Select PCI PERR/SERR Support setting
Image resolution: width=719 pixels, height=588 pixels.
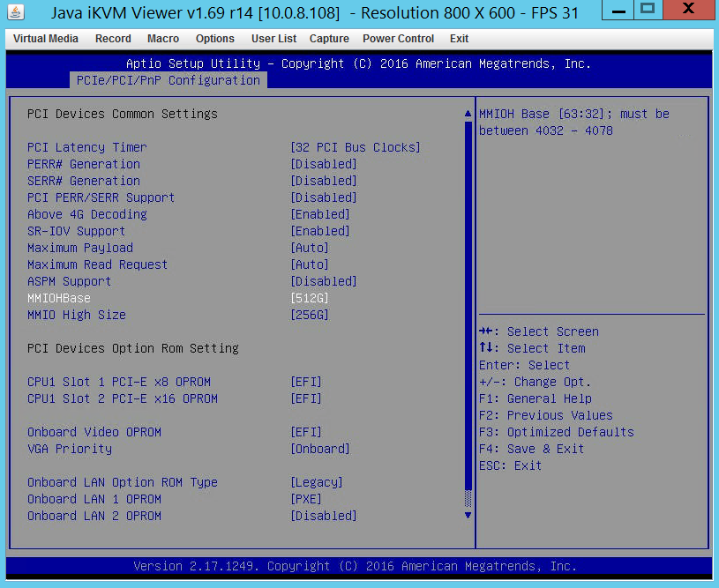(x=101, y=197)
